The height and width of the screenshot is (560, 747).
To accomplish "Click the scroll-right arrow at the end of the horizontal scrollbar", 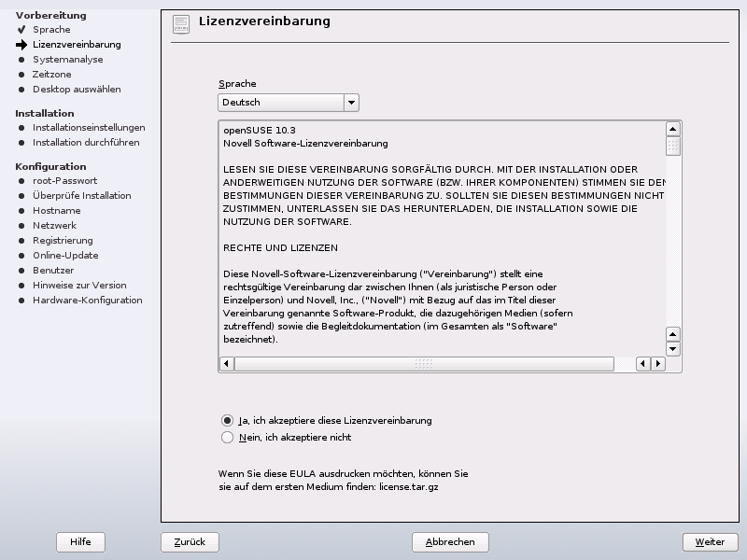I will tap(658, 364).
